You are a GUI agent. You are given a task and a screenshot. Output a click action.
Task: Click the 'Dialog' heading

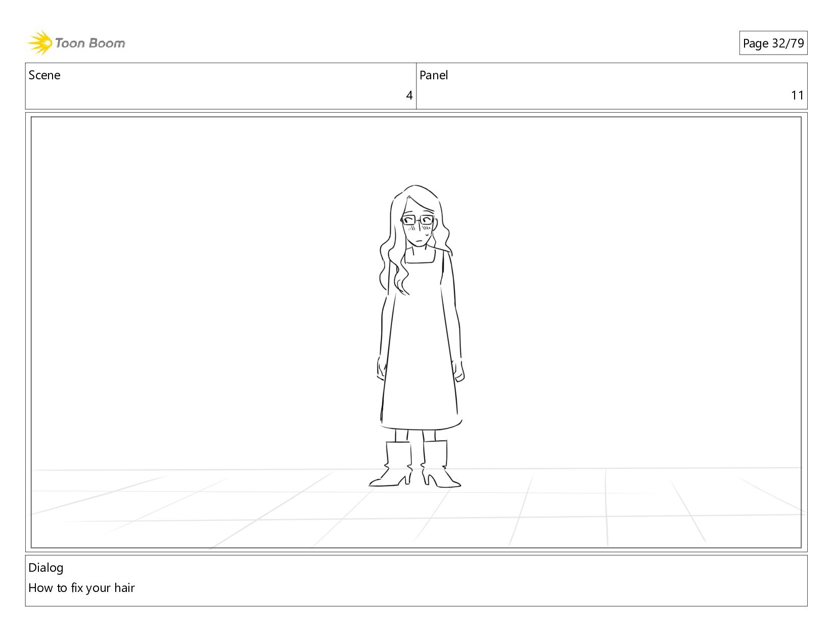click(46, 568)
